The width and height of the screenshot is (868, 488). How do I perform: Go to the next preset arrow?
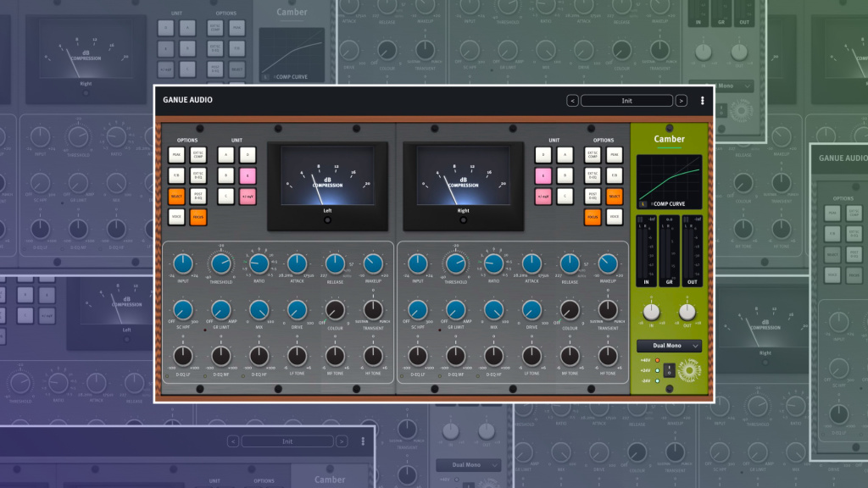point(681,101)
